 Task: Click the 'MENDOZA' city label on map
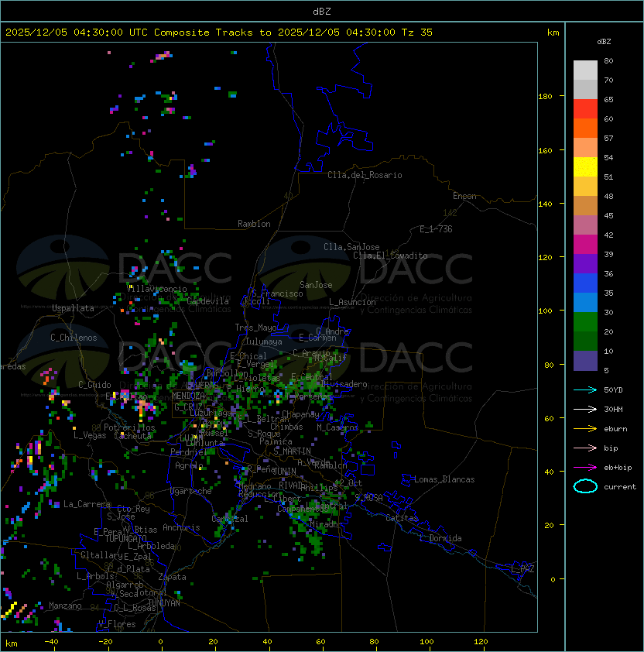point(188,396)
